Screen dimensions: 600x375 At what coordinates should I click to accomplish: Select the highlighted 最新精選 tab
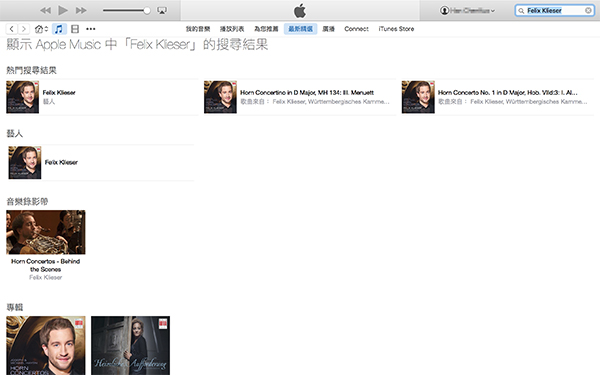(300, 29)
